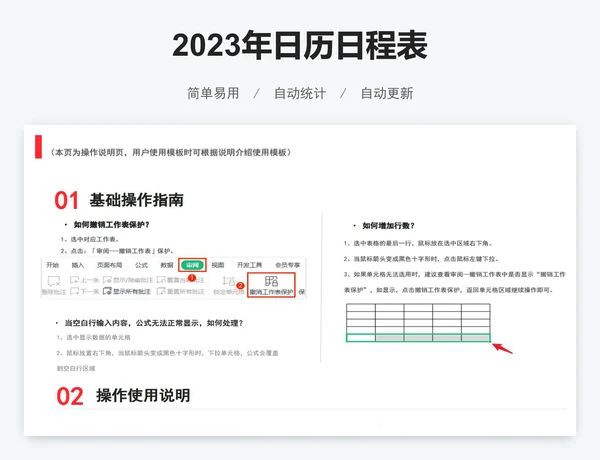The width and height of the screenshot is (600, 460).
Task: Open the 开发工具 tab
Action: pos(249,265)
